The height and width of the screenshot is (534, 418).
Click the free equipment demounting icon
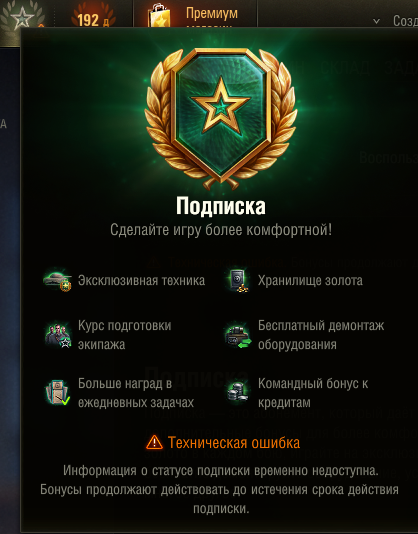(238, 336)
